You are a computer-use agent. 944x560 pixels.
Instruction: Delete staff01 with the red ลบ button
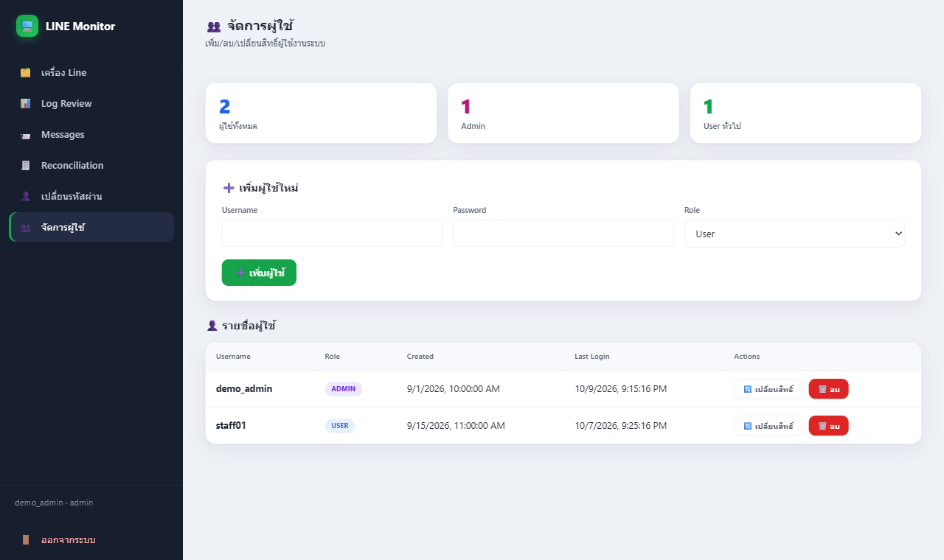[x=829, y=426]
